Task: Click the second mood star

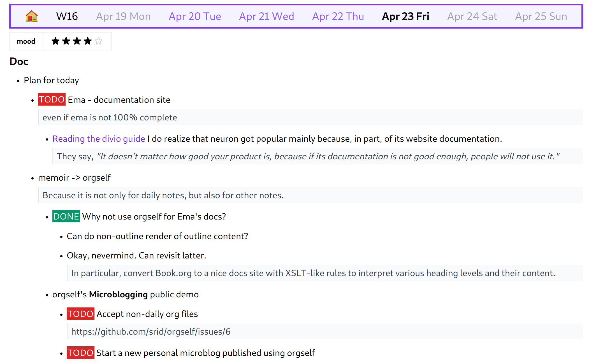Action: 66,41
